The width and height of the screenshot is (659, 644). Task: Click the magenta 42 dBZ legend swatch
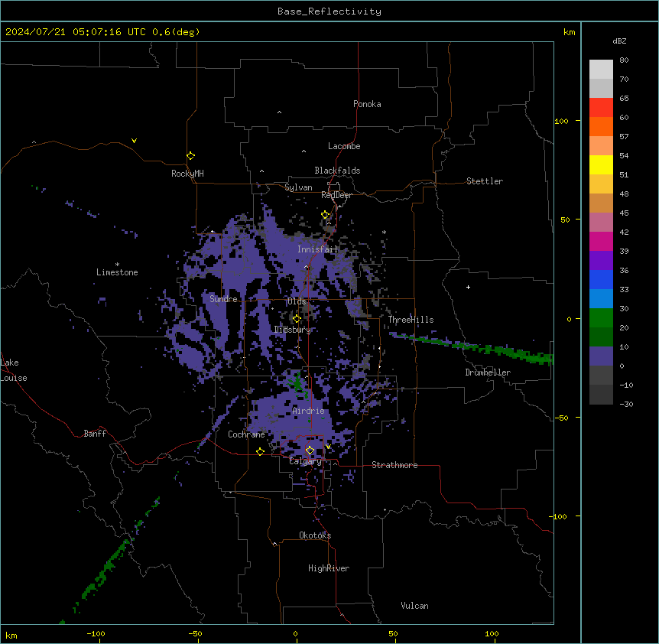pos(601,241)
